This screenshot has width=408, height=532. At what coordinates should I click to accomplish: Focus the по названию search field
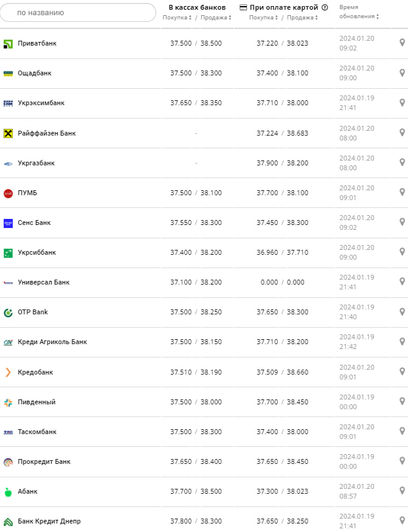(78, 12)
